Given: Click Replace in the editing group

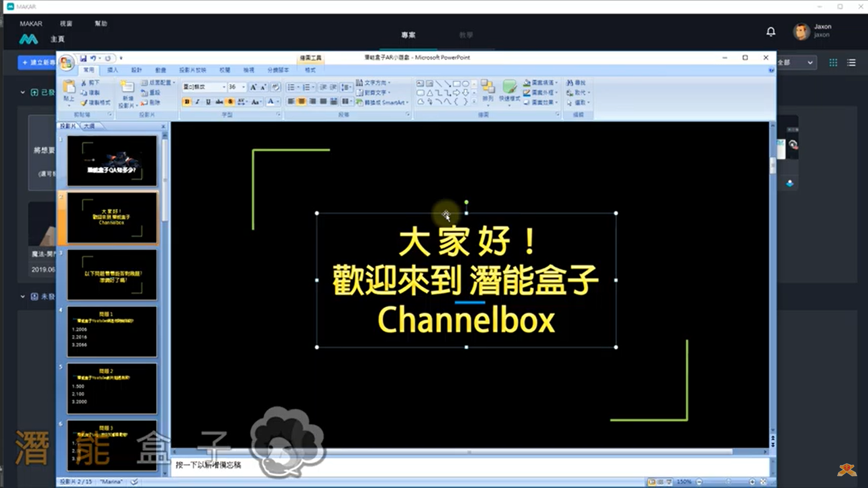Looking at the screenshot, I should (x=578, y=93).
